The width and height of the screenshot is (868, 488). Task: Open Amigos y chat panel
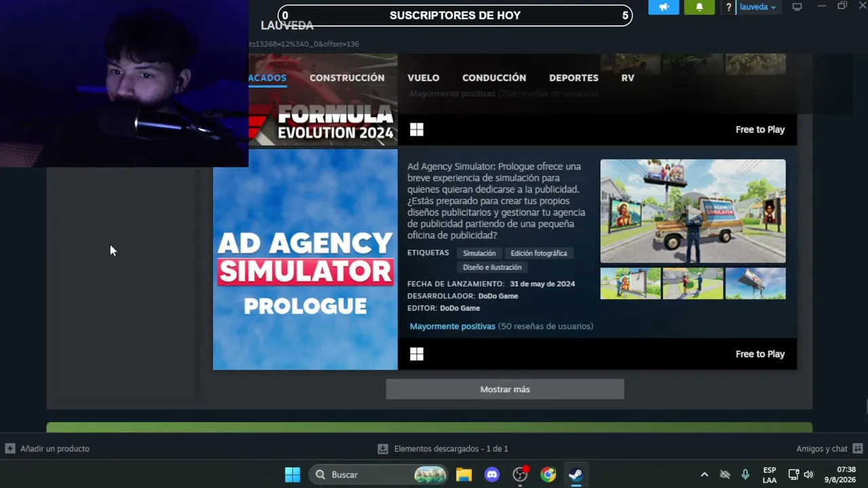click(x=822, y=449)
